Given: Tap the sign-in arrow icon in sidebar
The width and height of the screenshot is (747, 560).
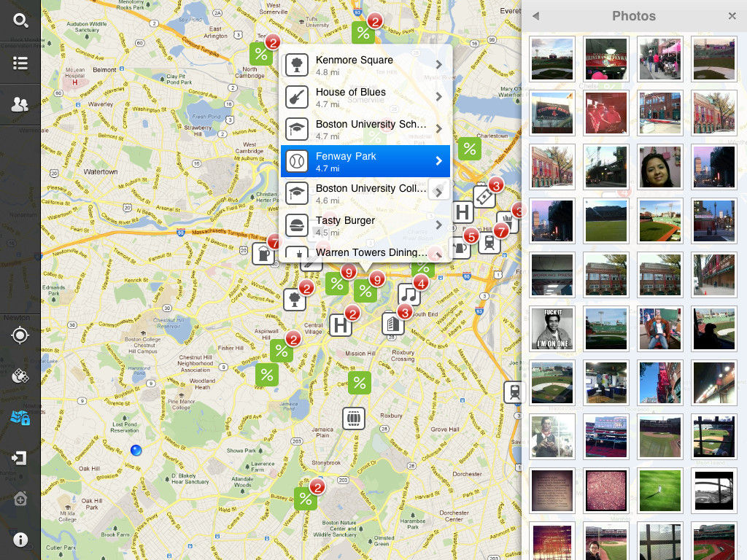Looking at the screenshot, I should coord(20,458).
